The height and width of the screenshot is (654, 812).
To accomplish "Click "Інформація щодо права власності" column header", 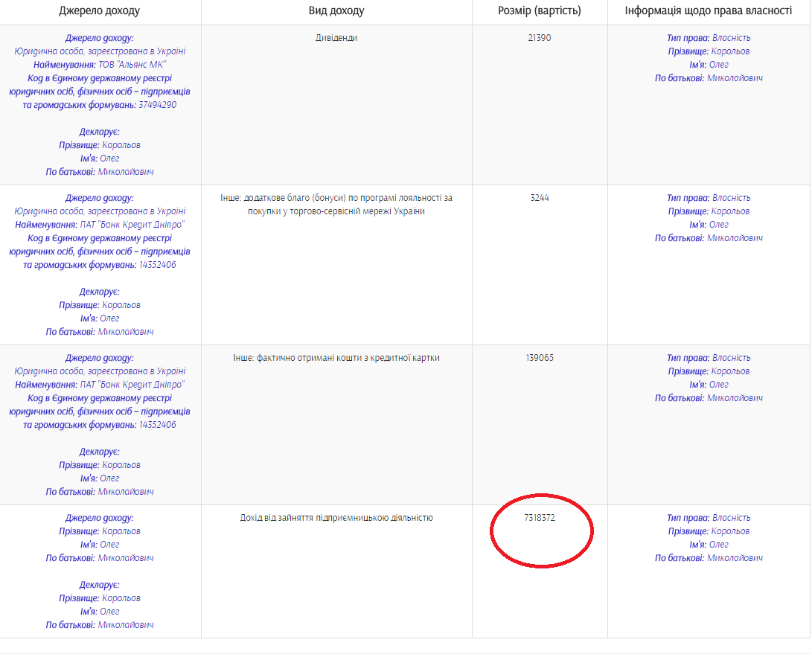I will point(709,11).
